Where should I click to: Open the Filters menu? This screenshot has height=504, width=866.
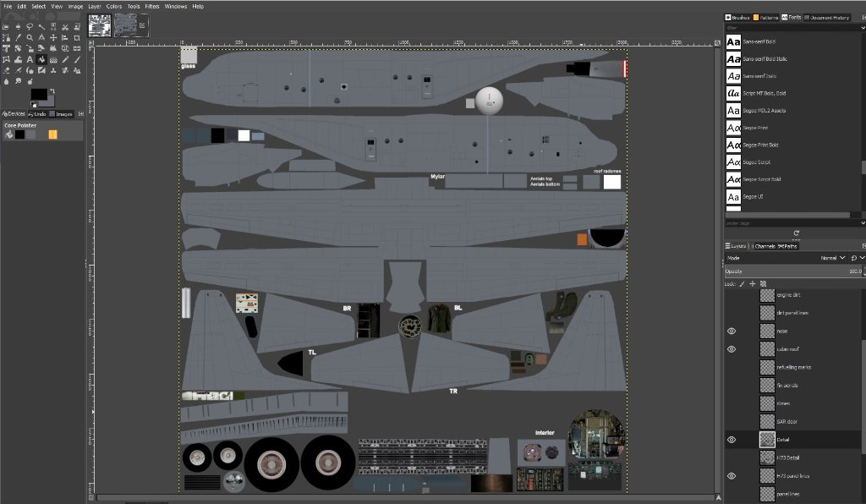(x=151, y=6)
